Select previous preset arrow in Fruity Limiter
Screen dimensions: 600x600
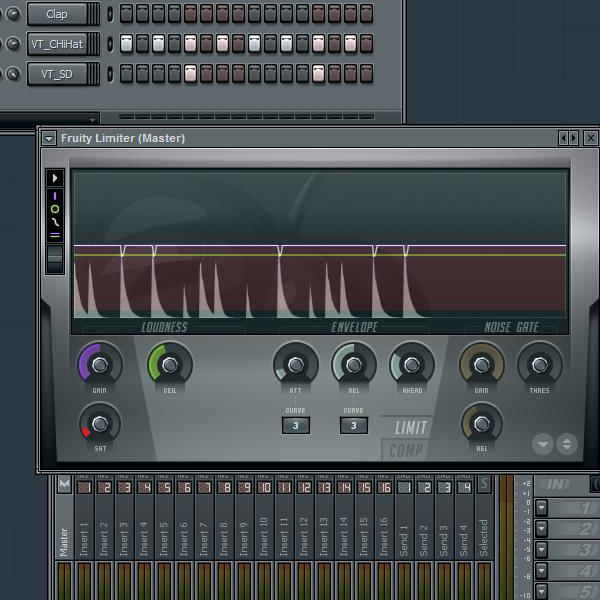coord(562,138)
